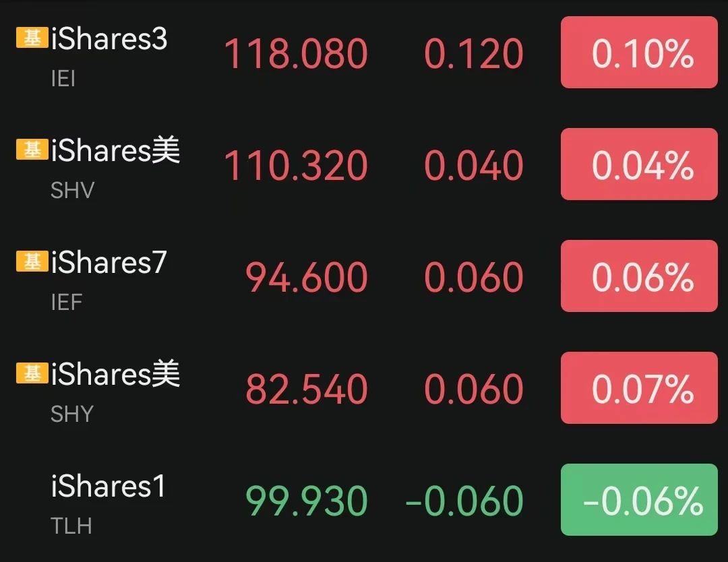Image resolution: width=728 pixels, height=562 pixels.
Task: Click the 118.080 price for IEI
Action: 296,54
